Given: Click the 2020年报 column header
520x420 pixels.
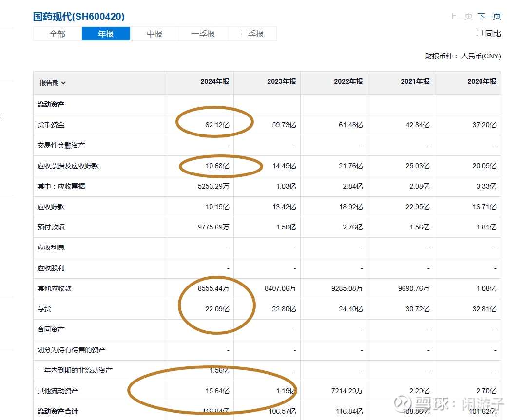Looking at the screenshot, I should click(x=481, y=82).
